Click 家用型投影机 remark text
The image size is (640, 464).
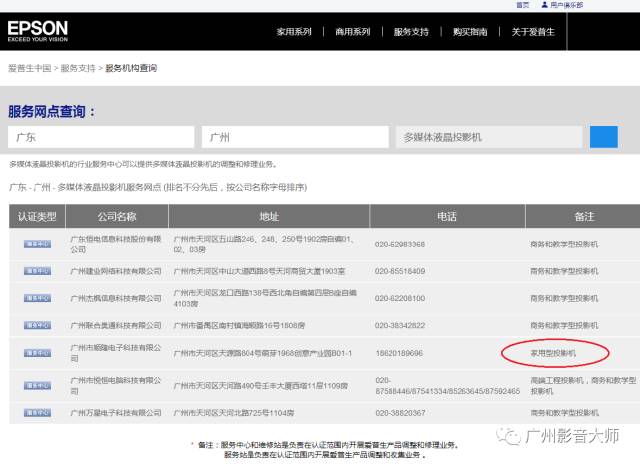point(553,353)
